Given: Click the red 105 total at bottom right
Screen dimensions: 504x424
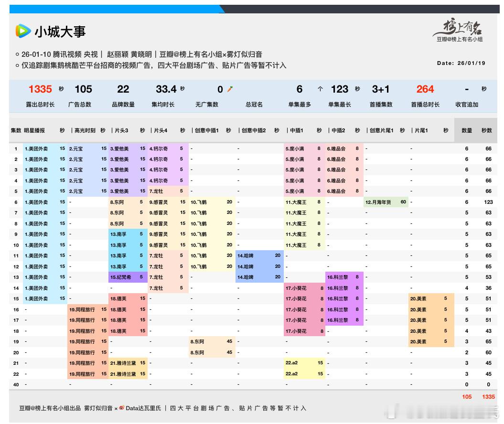Looking at the screenshot, I should [x=467, y=397].
